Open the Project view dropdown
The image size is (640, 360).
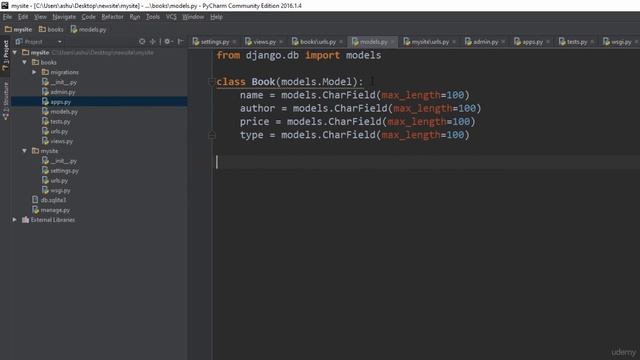[60, 42]
